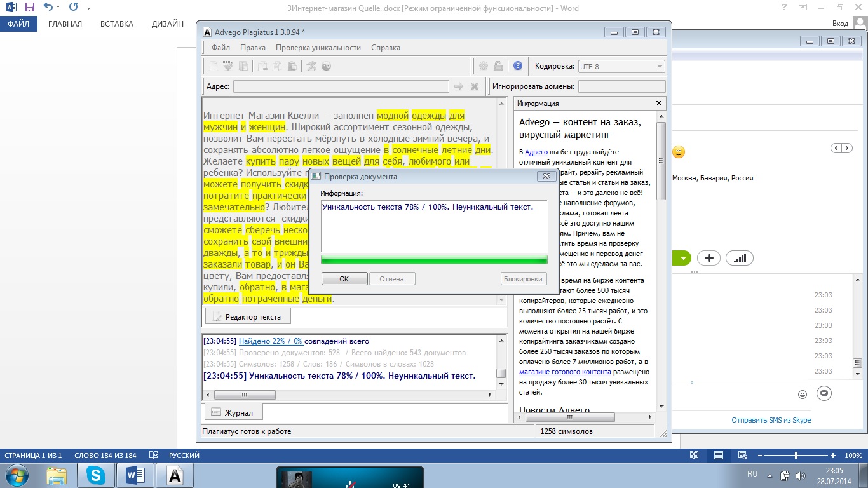Viewport: 868px width, 488px height.
Task: Click the HTML icon in Advego toolbar
Action: [227, 66]
